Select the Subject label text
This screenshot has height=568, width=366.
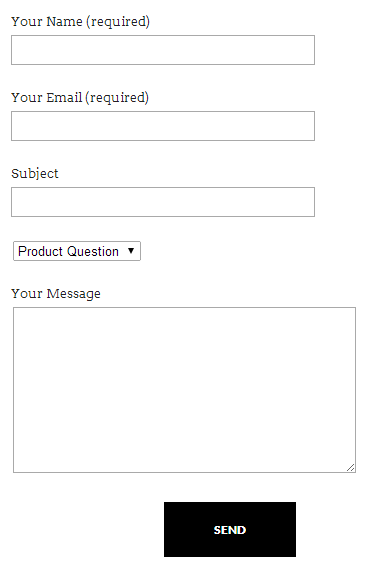point(35,174)
